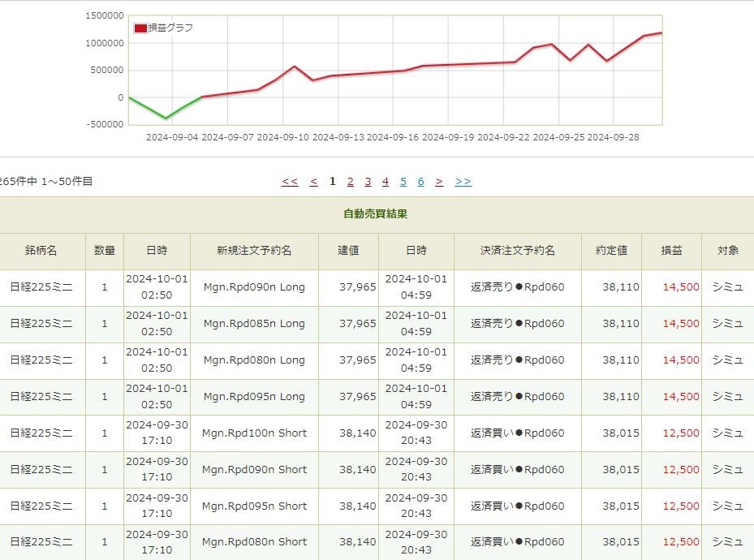This screenshot has width=754, height=560.
Task: Click the 約定値 column header
Action: pos(611,251)
